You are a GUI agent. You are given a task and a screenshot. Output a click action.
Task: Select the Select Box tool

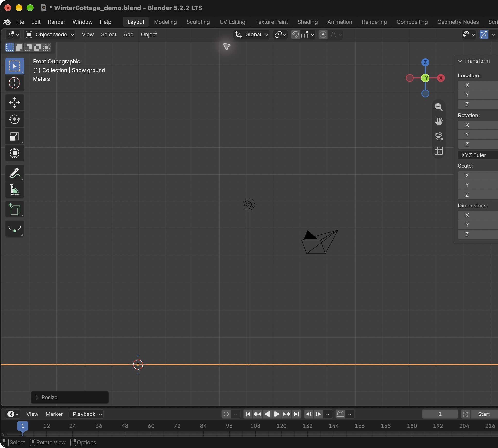click(x=15, y=66)
